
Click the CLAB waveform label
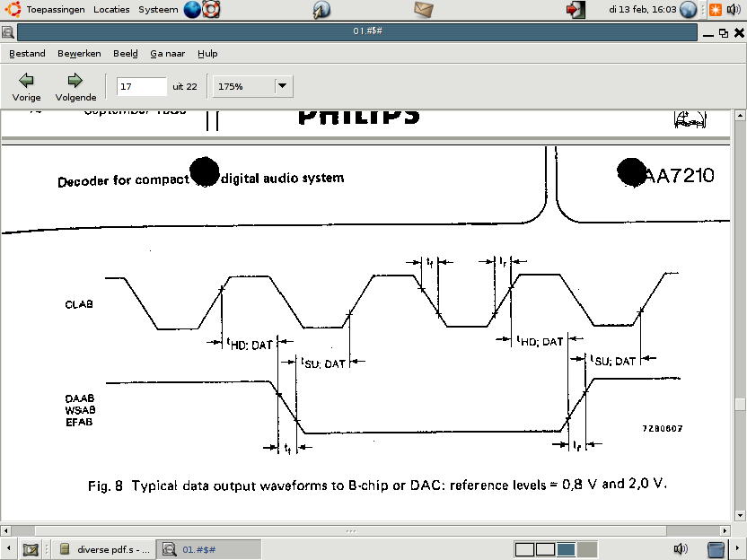(79, 304)
